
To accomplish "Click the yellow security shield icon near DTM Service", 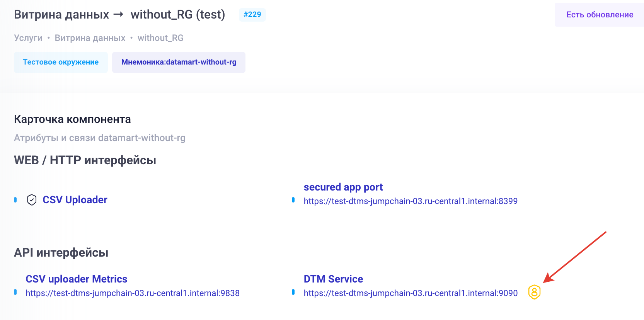I will point(535,293).
